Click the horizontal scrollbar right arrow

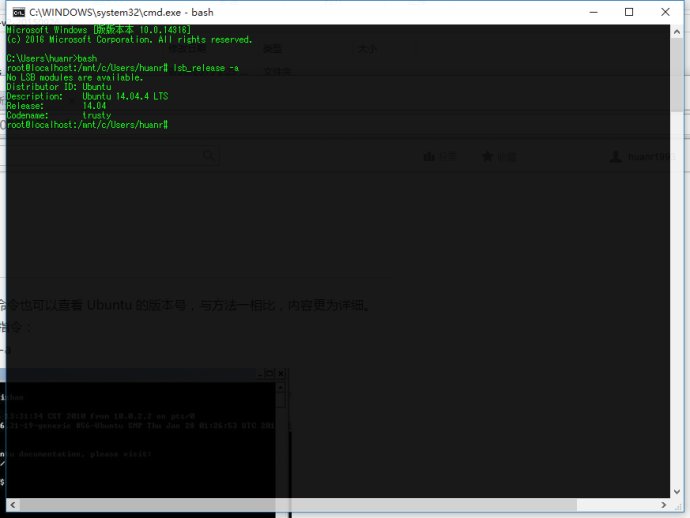pos(664,505)
